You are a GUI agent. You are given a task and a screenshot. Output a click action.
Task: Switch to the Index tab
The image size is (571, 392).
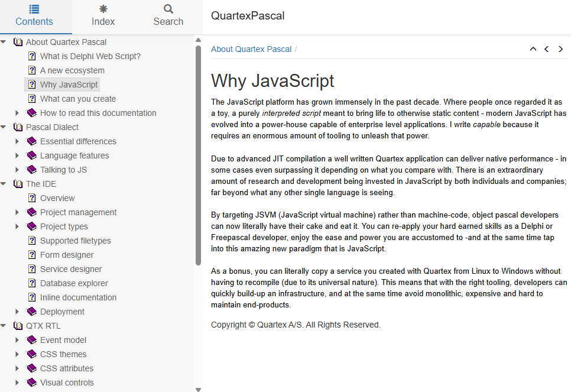coord(103,17)
